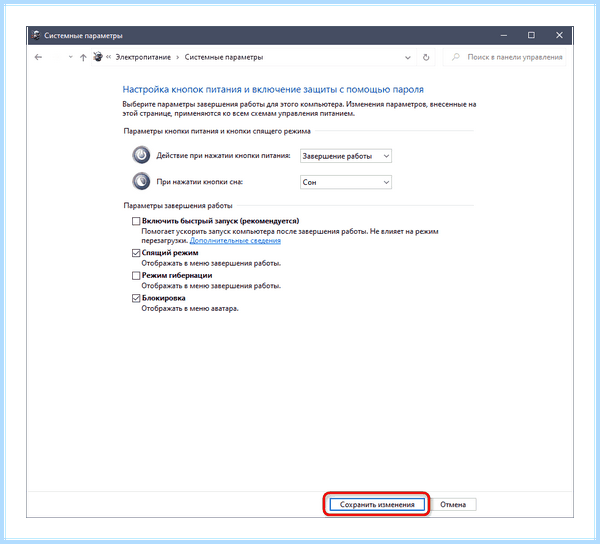Click the refresh icon in address bar
This screenshot has width=600, height=544.
click(426, 57)
